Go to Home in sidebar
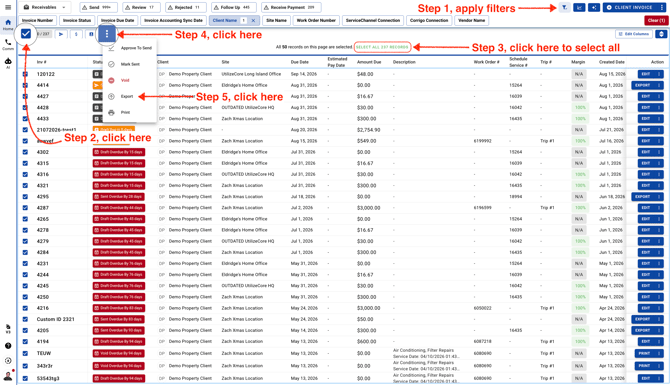This screenshot has width=670, height=385. (8, 24)
